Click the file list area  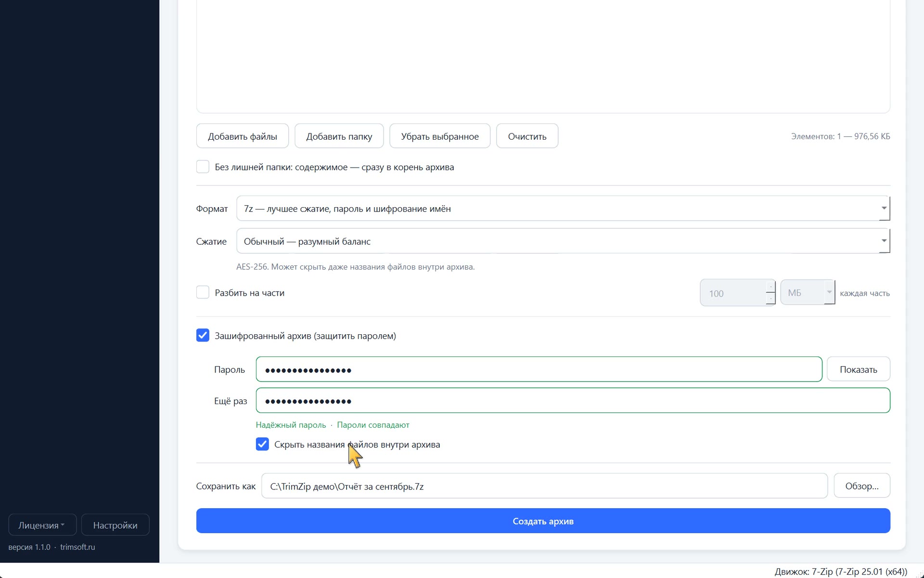coord(543,56)
